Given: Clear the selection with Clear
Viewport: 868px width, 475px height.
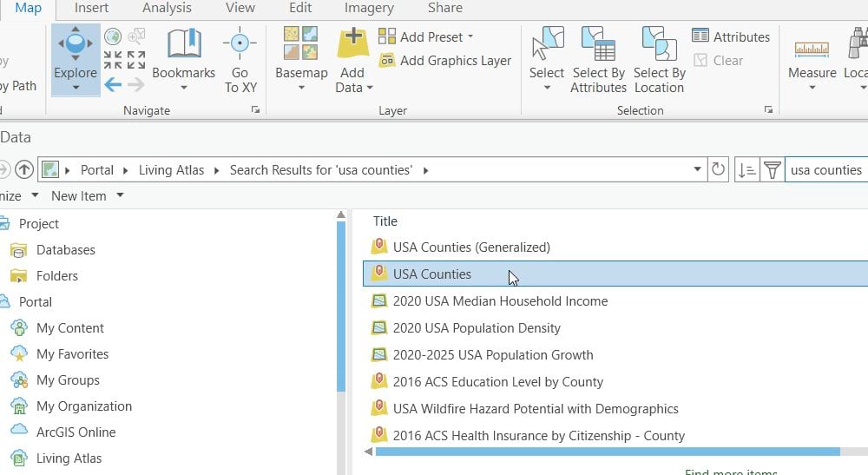Looking at the screenshot, I should click(x=718, y=60).
